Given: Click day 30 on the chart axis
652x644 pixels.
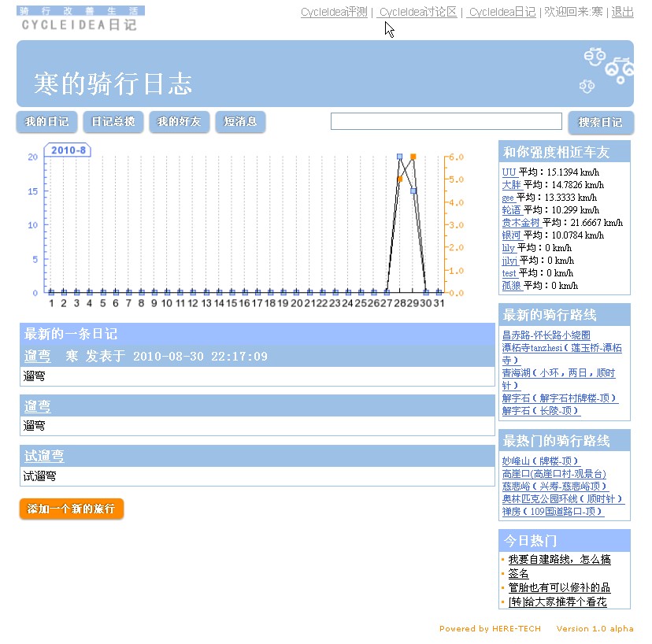Looking at the screenshot, I should coord(426,304).
